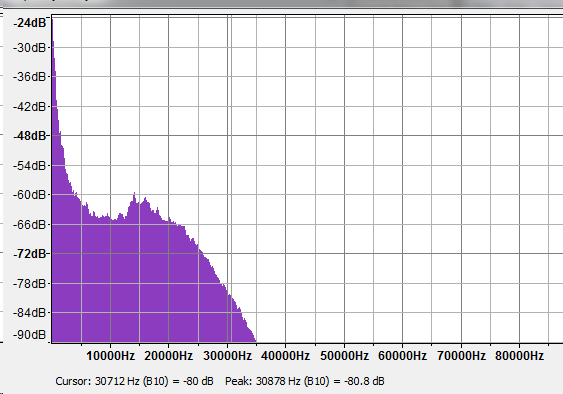Click the 40000Hz frequency label

(285, 356)
